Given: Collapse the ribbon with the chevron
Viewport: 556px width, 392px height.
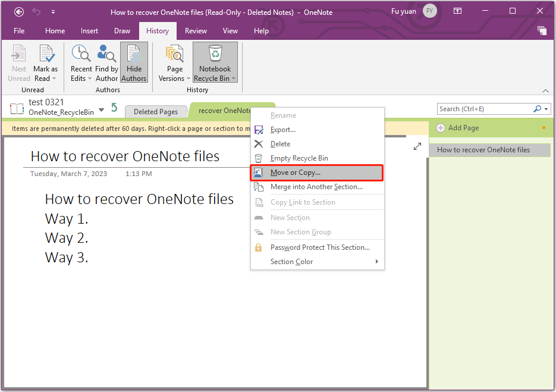Looking at the screenshot, I should 545,91.
